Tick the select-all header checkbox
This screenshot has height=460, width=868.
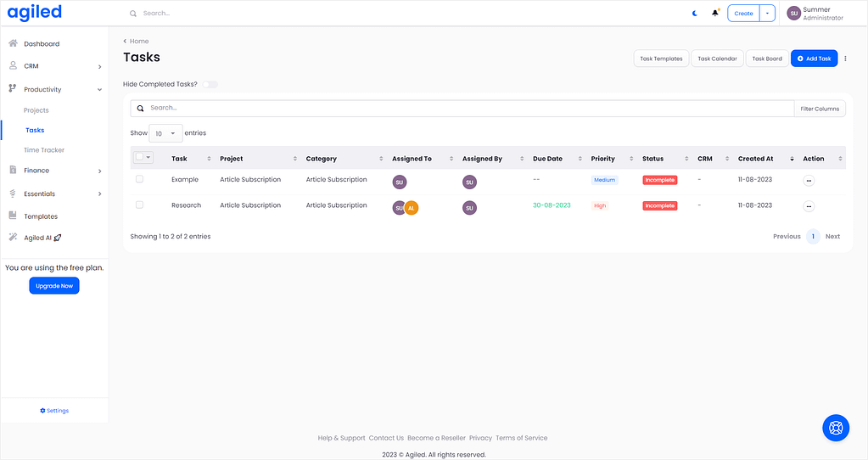point(139,157)
